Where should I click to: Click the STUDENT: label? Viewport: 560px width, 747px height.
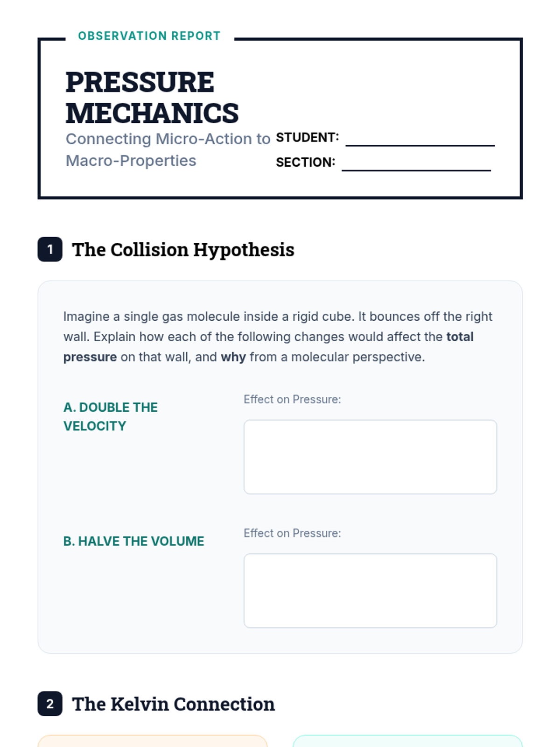click(307, 137)
